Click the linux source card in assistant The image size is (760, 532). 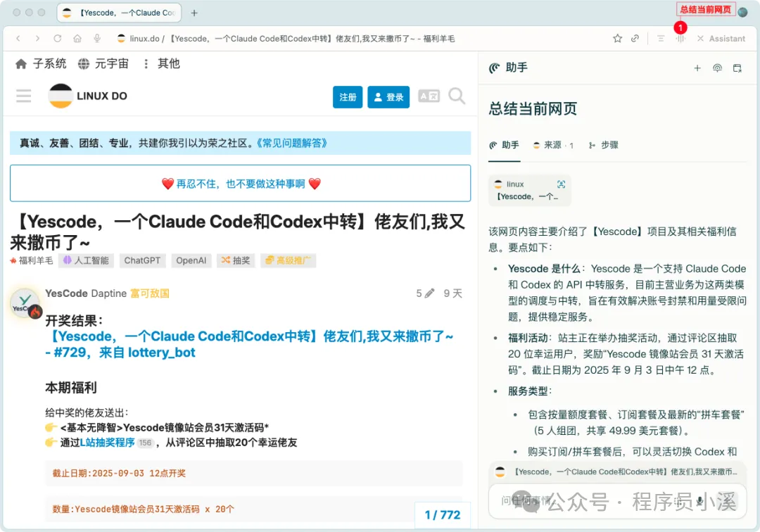[x=529, y=190]
